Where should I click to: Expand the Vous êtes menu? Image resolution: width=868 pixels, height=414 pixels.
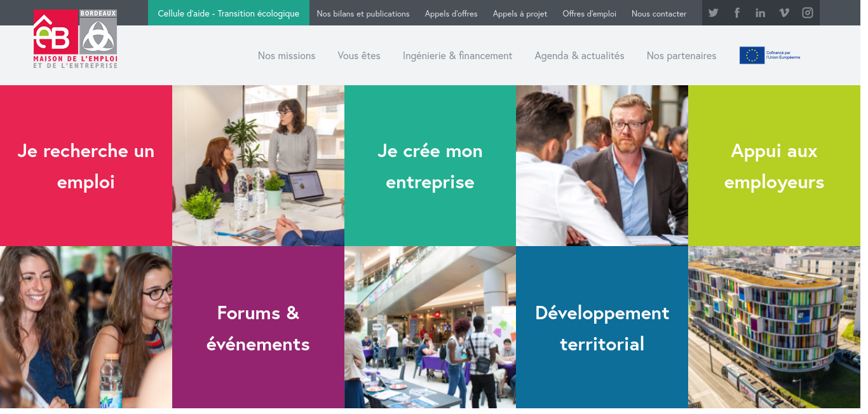pyautogui.click(x=359, y=55)
